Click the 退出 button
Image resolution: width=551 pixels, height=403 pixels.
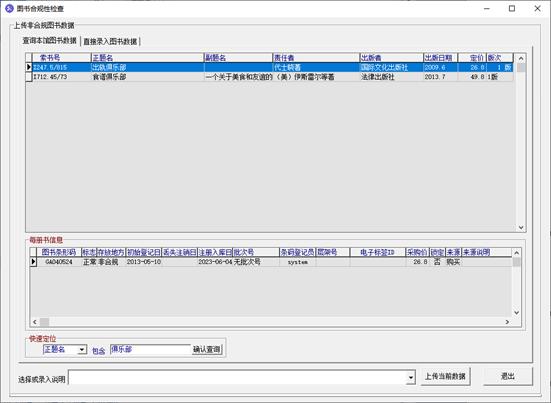click(x=507, y=377)
